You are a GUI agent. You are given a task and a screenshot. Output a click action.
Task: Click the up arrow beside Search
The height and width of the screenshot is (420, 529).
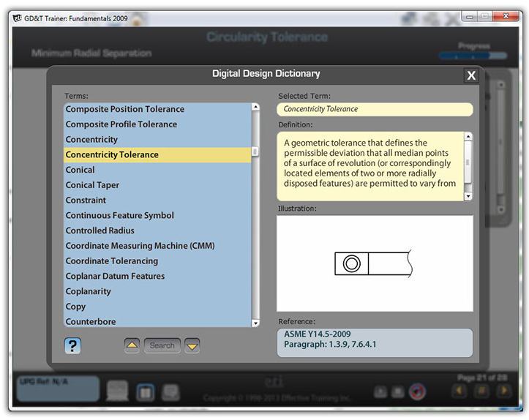[132, 345]
